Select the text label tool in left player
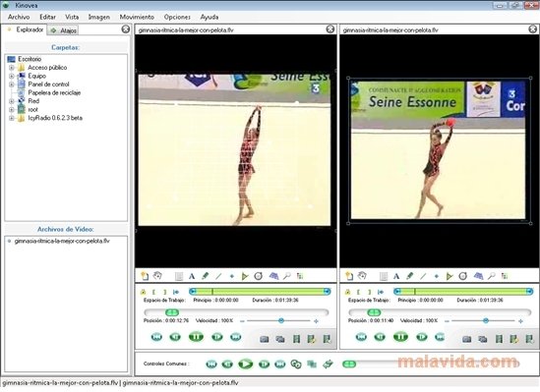540x392 pixels. [192, 276]
